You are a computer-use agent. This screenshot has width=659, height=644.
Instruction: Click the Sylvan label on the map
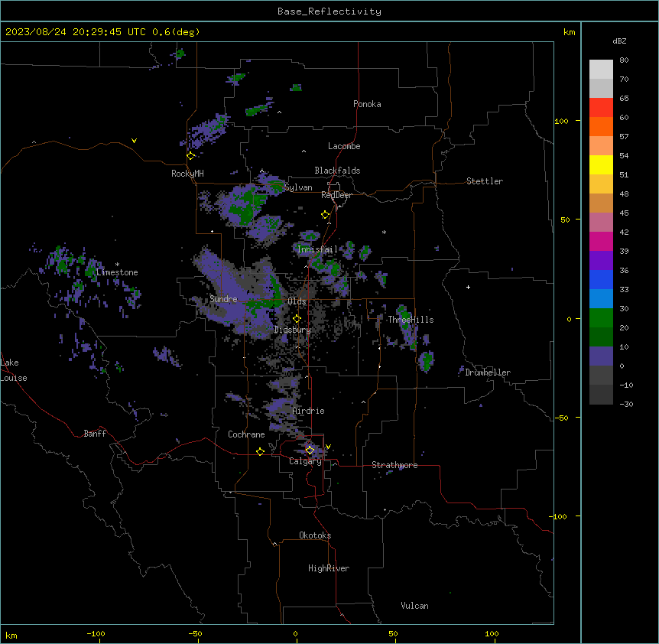pos(298,187)
